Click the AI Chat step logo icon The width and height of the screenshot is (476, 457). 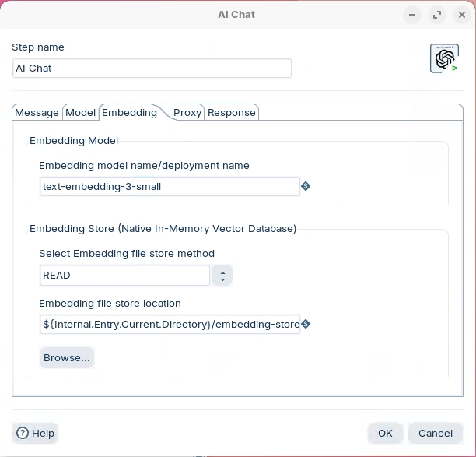[444, 58]
